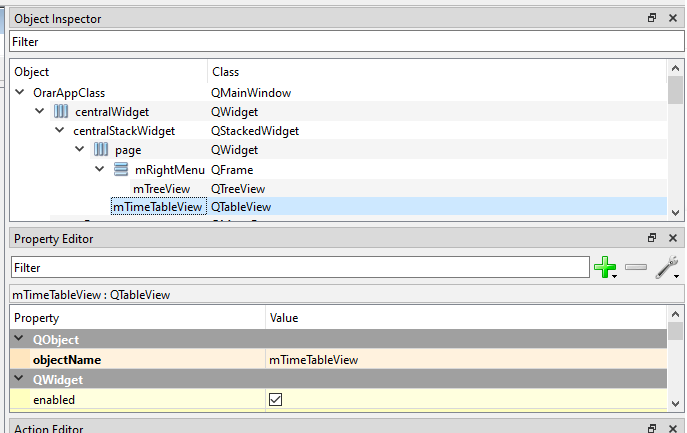Screen dimensions: 687x433
Task: Float the Action Editor panel
Action: [x=652, y=428]
